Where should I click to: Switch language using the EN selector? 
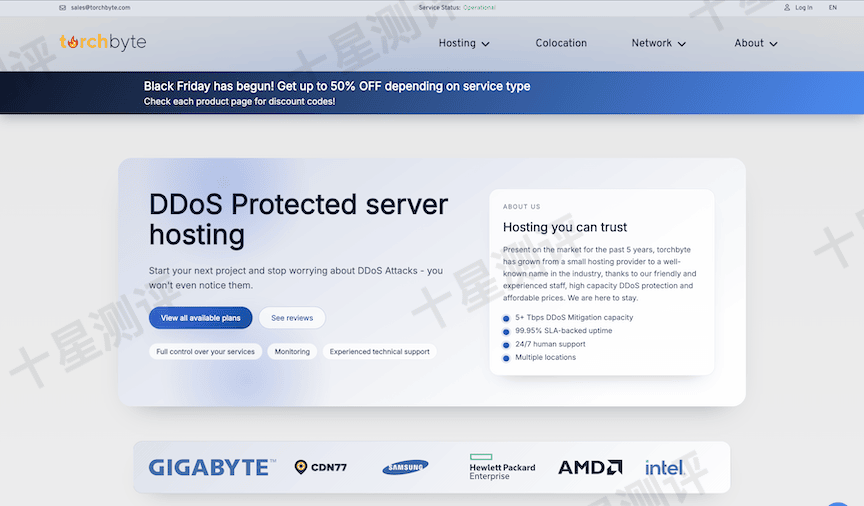tap(832, 7)
